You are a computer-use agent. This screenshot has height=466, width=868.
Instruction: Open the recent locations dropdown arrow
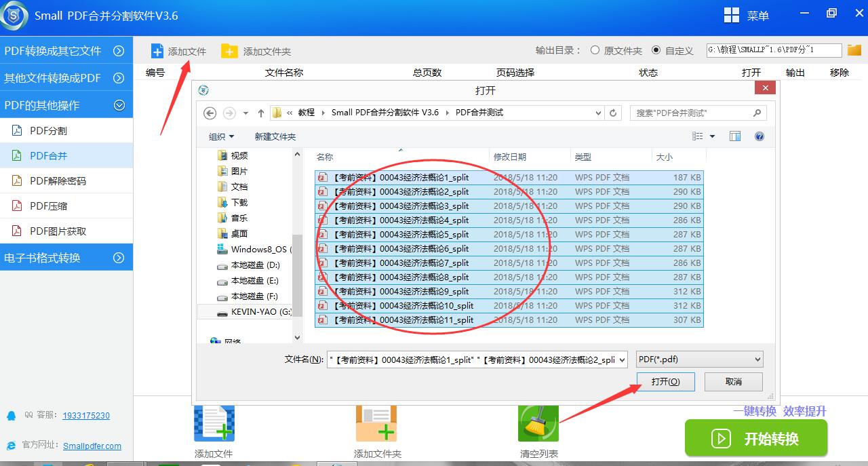[x=245, y=113]
